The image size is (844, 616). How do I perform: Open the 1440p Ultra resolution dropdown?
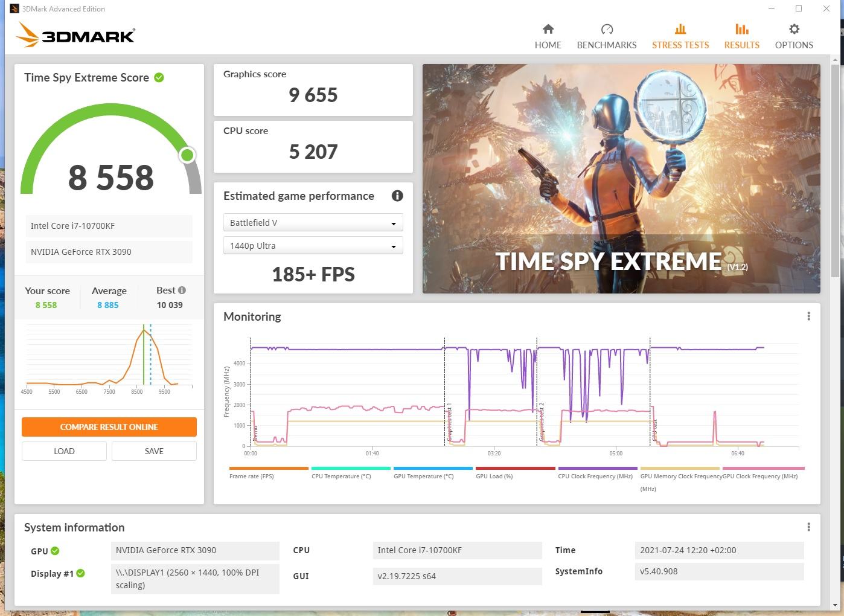tap(313, 246)
